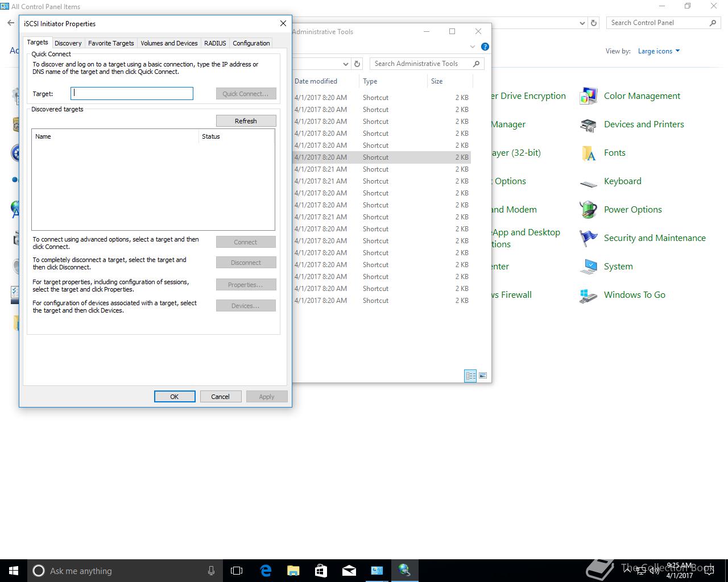Switch to iSCSI Initiator taskbar button
This screenshot has height=582, width=728.
tap(404, 571)
